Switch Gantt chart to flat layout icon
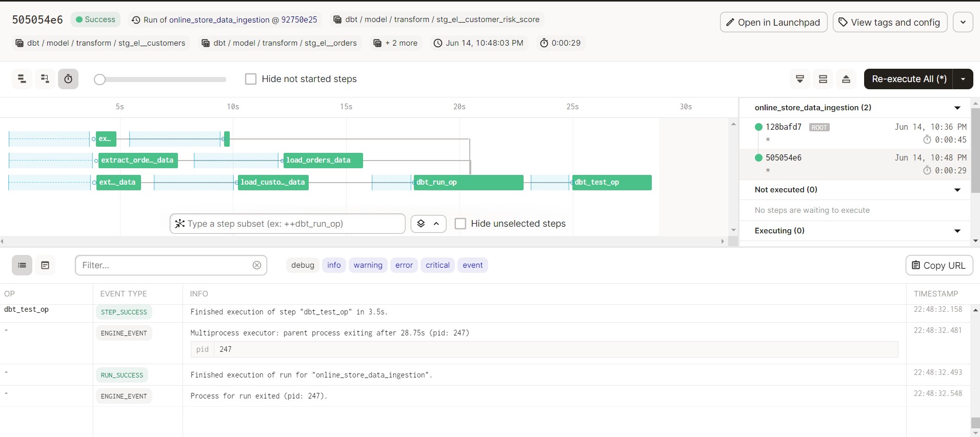 tap(22, 79)
